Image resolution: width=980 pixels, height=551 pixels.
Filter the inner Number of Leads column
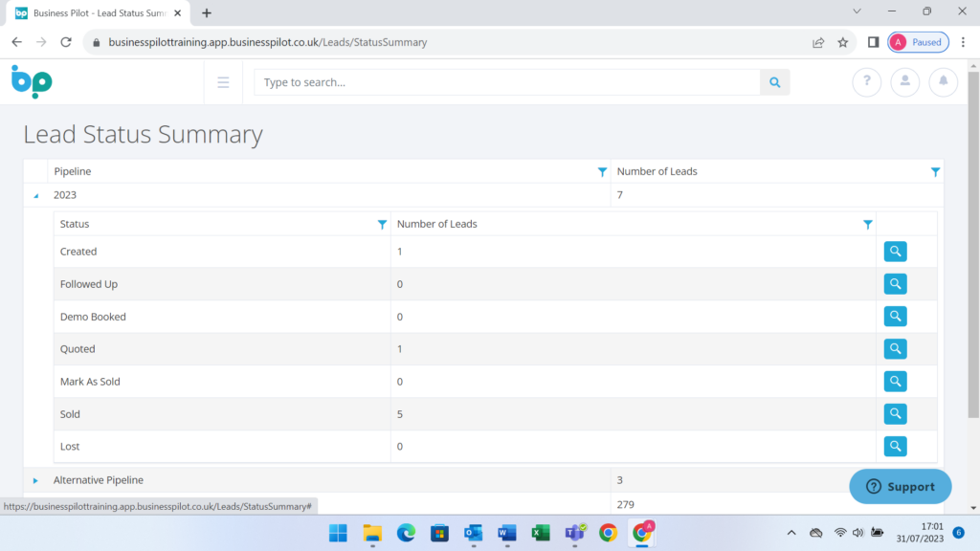tap(867, 225)
